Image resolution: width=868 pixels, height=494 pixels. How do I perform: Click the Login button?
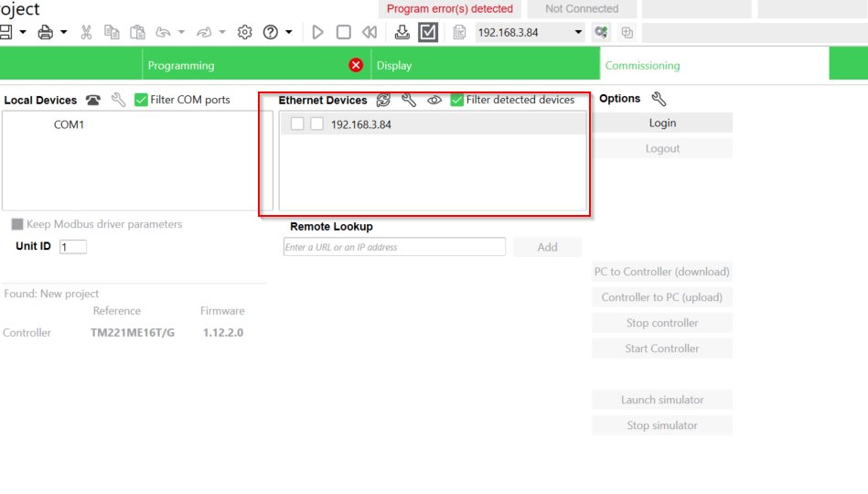[662, 123]
